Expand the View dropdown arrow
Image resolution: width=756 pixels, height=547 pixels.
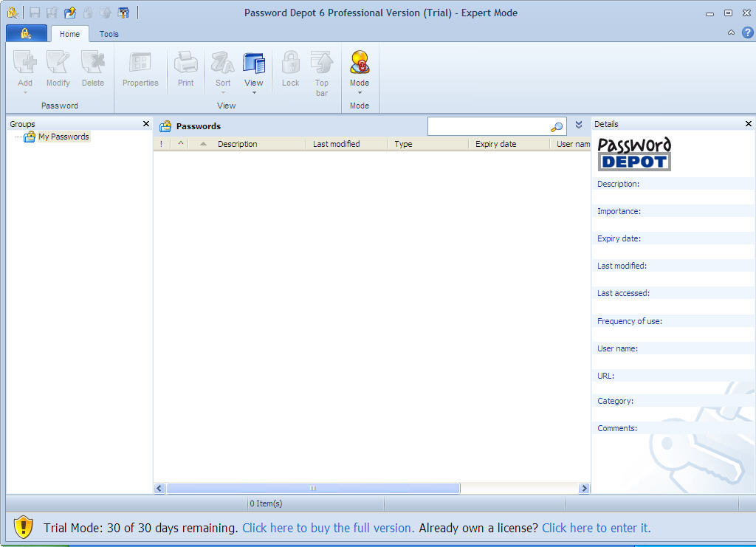point(254,93)
